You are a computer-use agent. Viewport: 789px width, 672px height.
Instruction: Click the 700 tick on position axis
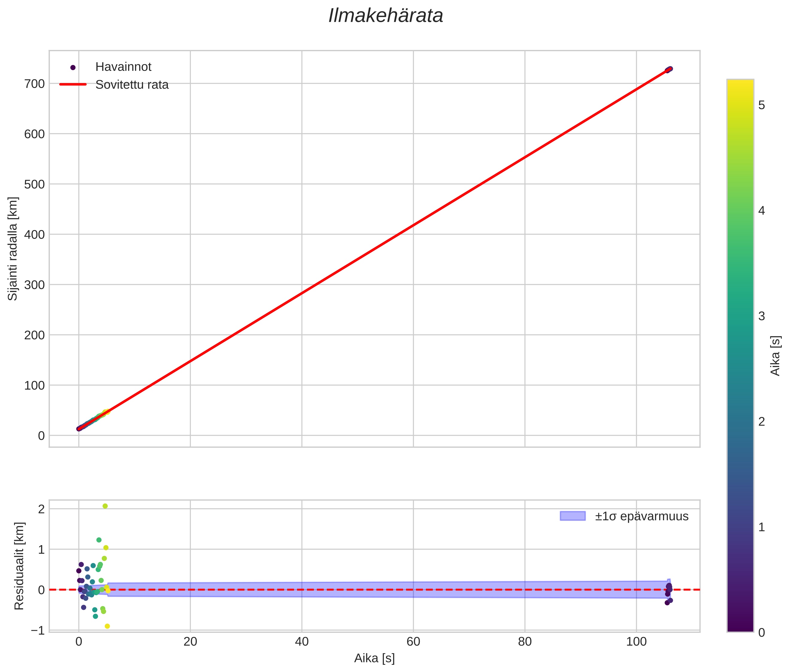pyautogui.click(x=34, y=84)
